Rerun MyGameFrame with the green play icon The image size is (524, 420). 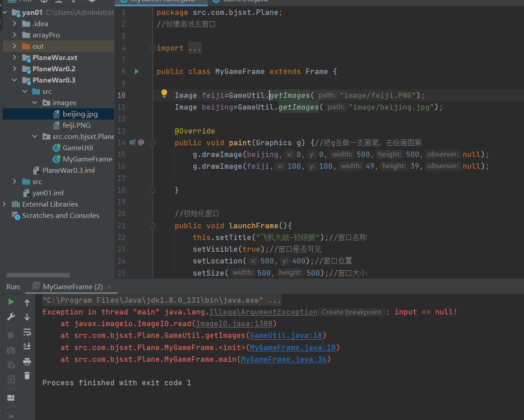pos(11,302)
